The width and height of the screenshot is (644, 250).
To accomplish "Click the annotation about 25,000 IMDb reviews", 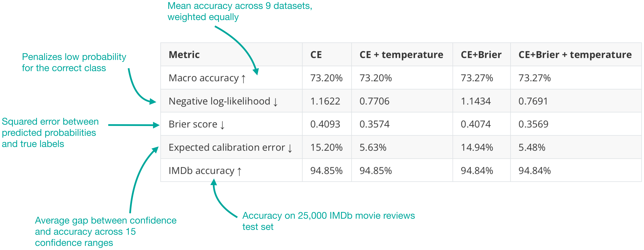I will coord(328,221).
